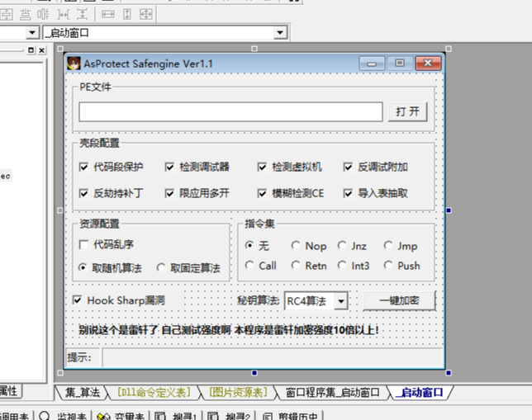Viewport: 532px width, 420px height.
Task: Click the 指令集 group box label
Action: tap(259, 224)
